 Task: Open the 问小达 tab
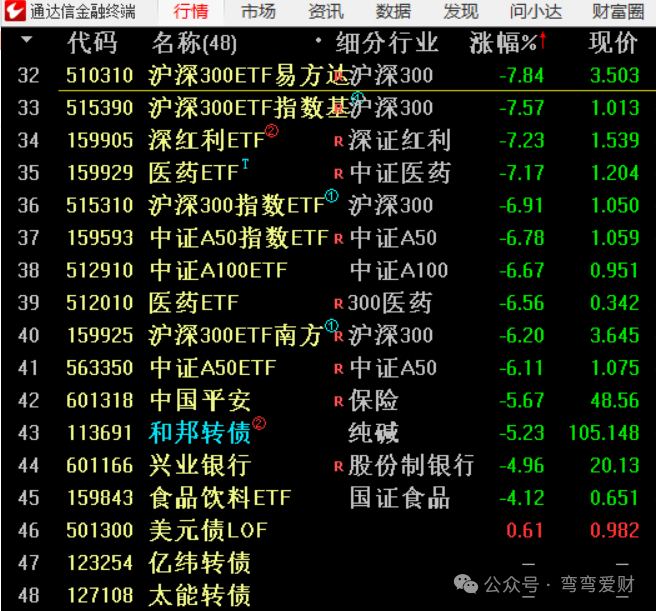click(536, 12)
